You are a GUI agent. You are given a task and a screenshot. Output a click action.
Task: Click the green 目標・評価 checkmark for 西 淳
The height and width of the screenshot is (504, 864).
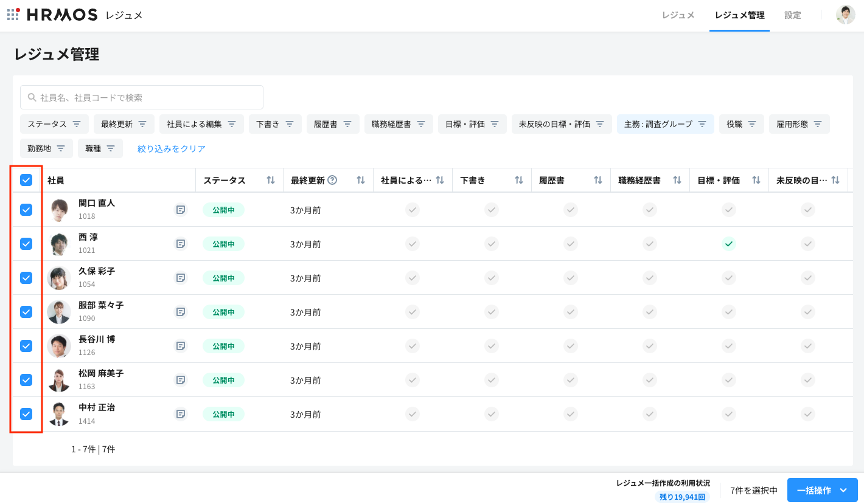coord(728,244)
